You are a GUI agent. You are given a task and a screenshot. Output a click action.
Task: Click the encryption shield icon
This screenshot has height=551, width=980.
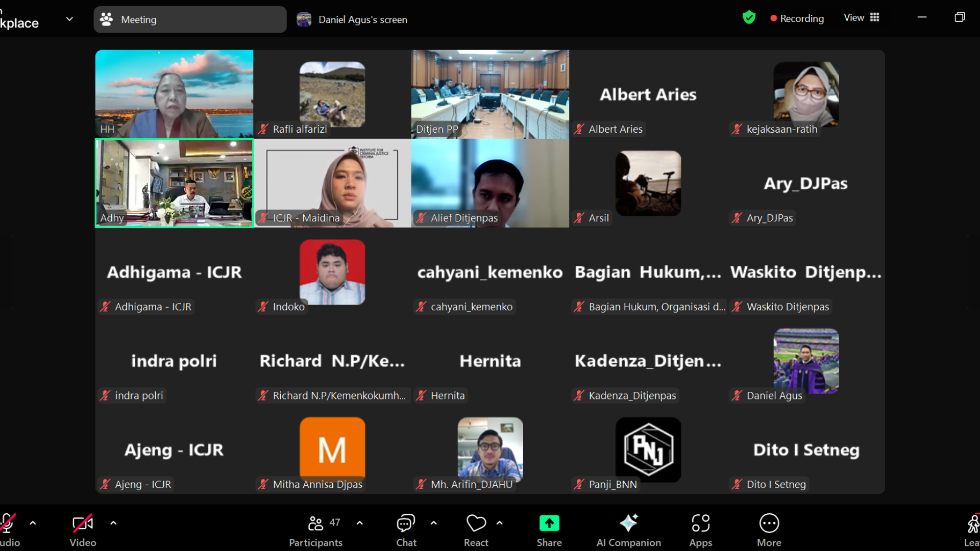pyautogui.click(x=749, y=18)
